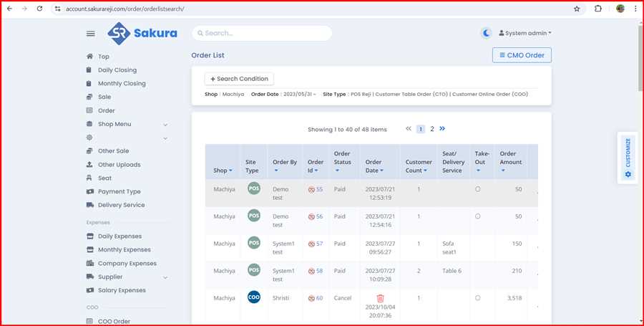This screenshot has width=644, height=326.
Task: Click the Sakura logo
Action: 142,33
